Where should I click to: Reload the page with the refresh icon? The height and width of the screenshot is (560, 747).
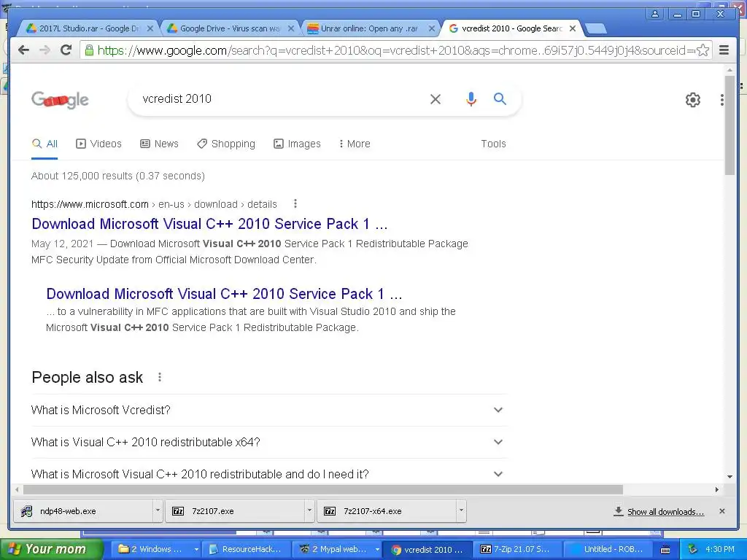(66, 50)
